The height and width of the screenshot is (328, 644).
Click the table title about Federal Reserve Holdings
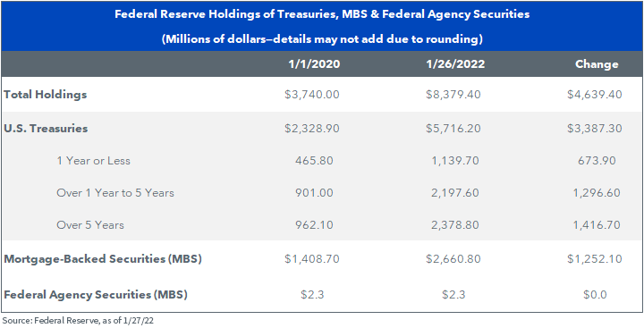(x=322, y=14)
